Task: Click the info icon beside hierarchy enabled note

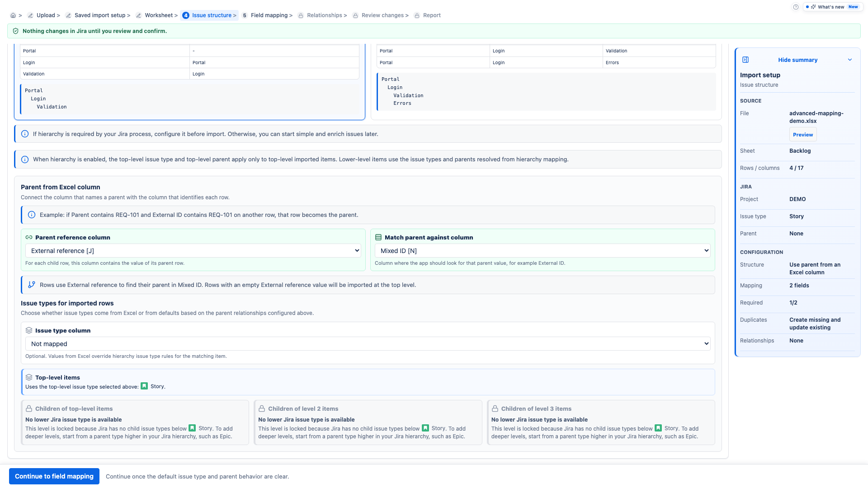Action: [x=25, y=160]
